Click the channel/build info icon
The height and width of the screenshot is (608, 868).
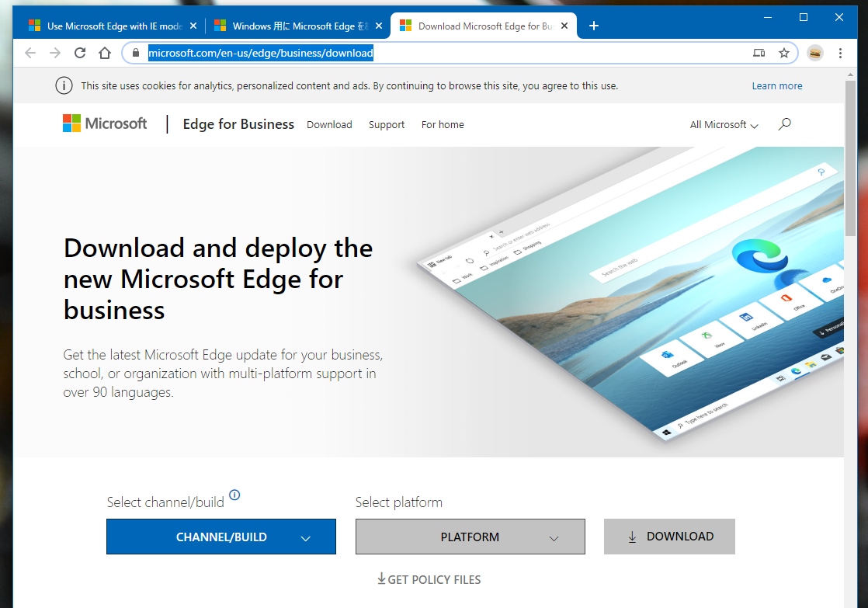[x=234, y=495]
